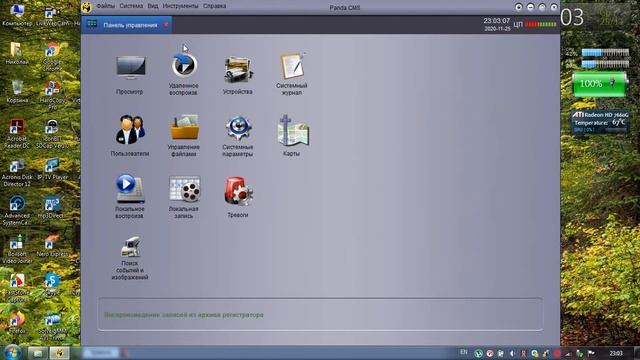The height and width of the screenshot is (360, 640).
Task: Click the ATI Radeon temperature gadget
Action: (x=599, y=122)
